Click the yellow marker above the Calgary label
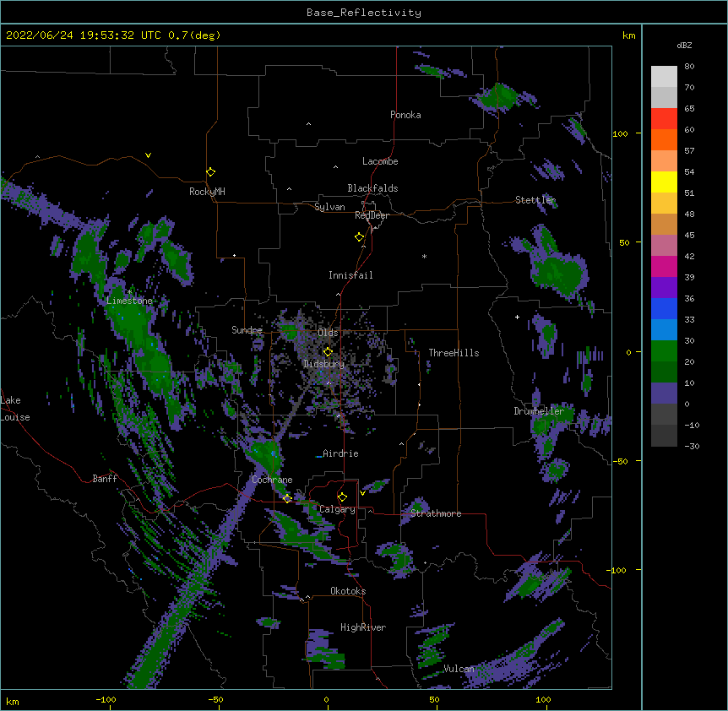This screenshot has height=711, width=728. [342, 497]
